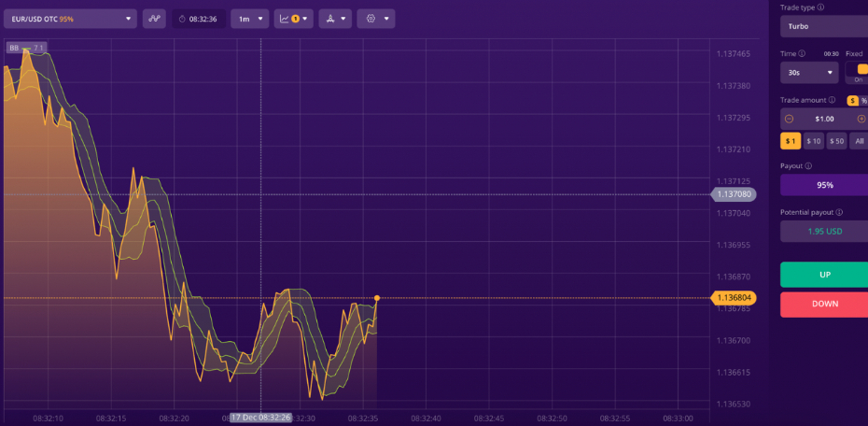This screenshot has height=426, width=868.
Task: Click the 00:30 countdown text
Action: click(831, 54)
